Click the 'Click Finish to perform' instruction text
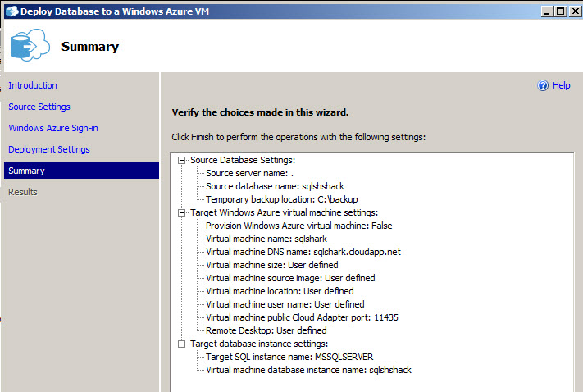This screenshot has height=392, width=583. pyautogui.click(x=298, y=137)
